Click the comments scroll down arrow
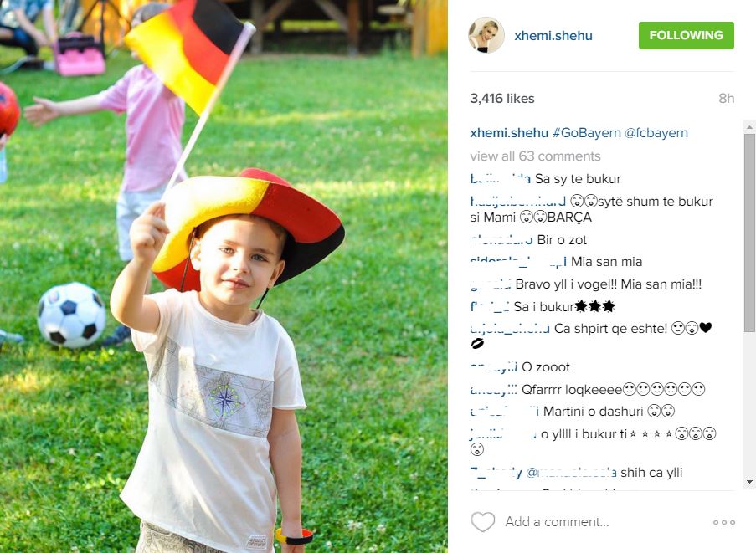 [x=749, y=481]
